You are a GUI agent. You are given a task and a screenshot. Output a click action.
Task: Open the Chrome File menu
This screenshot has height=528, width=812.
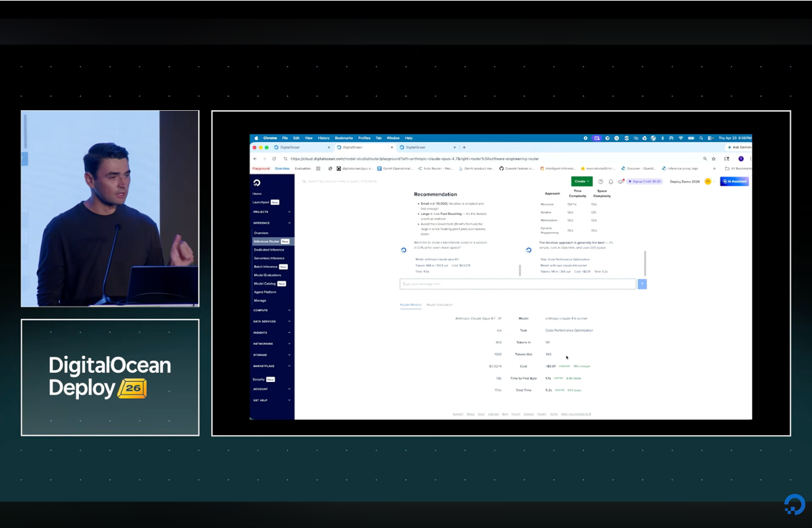[x=285, y=138]
